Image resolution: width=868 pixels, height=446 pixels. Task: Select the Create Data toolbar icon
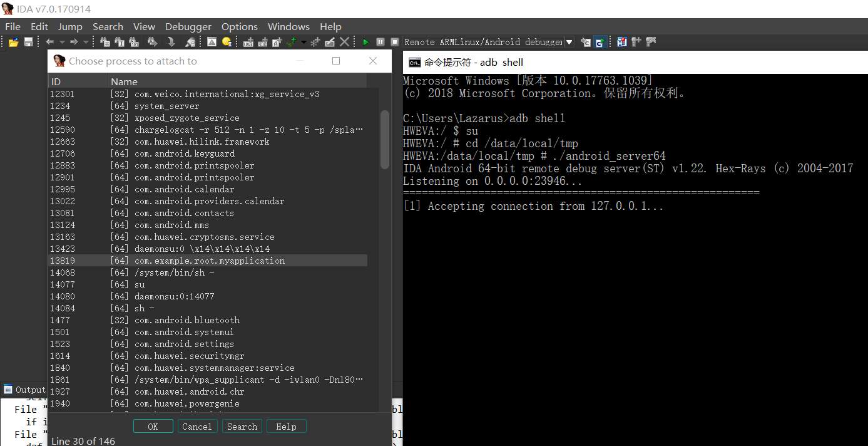tap(263, 42)
